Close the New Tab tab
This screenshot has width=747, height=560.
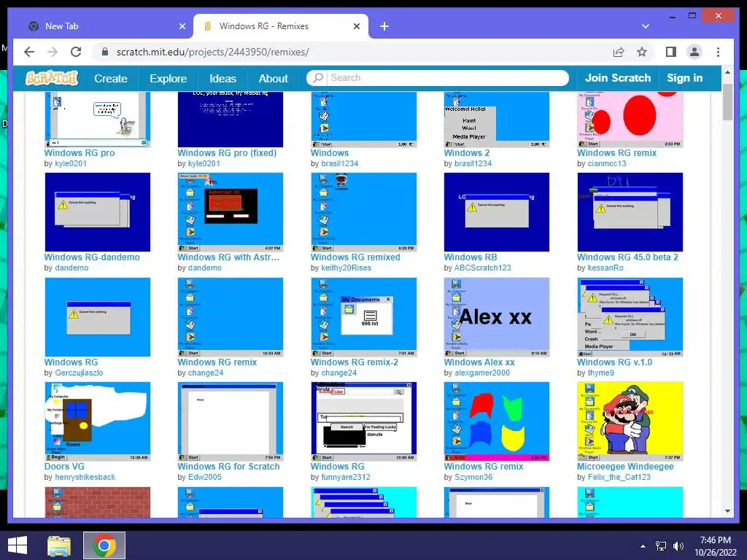coord(182,26)
